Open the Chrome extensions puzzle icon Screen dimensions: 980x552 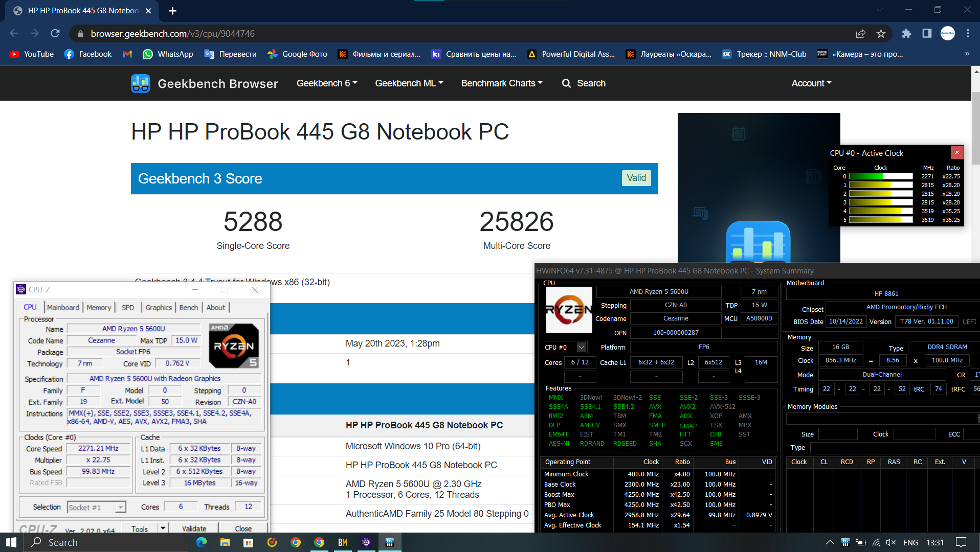click(x=906, y=33)
